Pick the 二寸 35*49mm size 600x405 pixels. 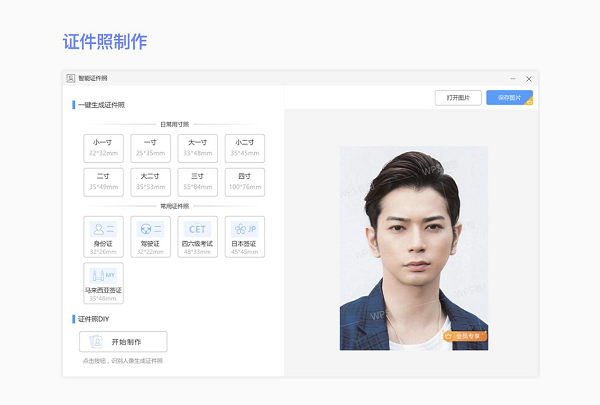(103, 182)
